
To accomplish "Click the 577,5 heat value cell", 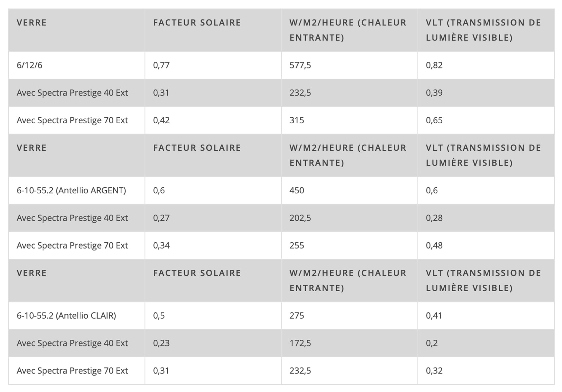I will tap(300, 65).
